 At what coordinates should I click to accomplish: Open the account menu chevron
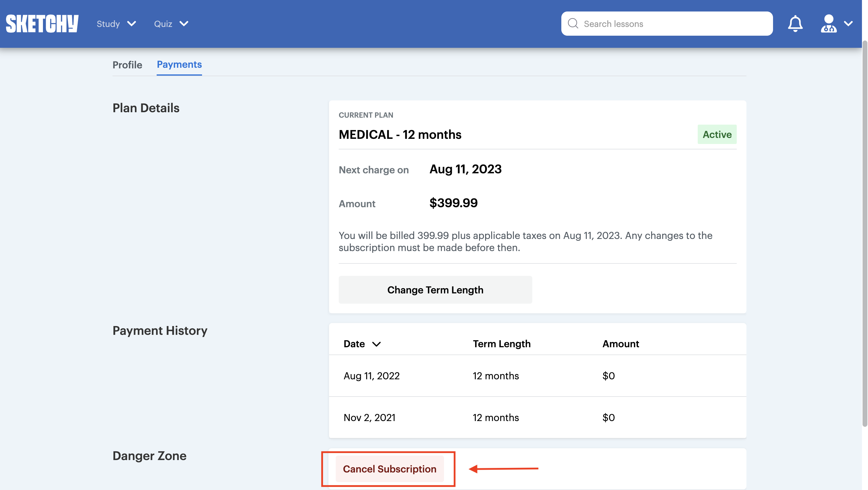coord(848,24)
